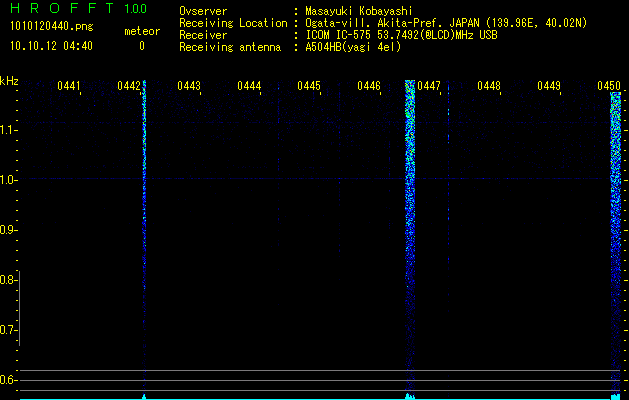Click the 0450 time marker
Screen dimensions: 629x400
click(x=609, y=86)
